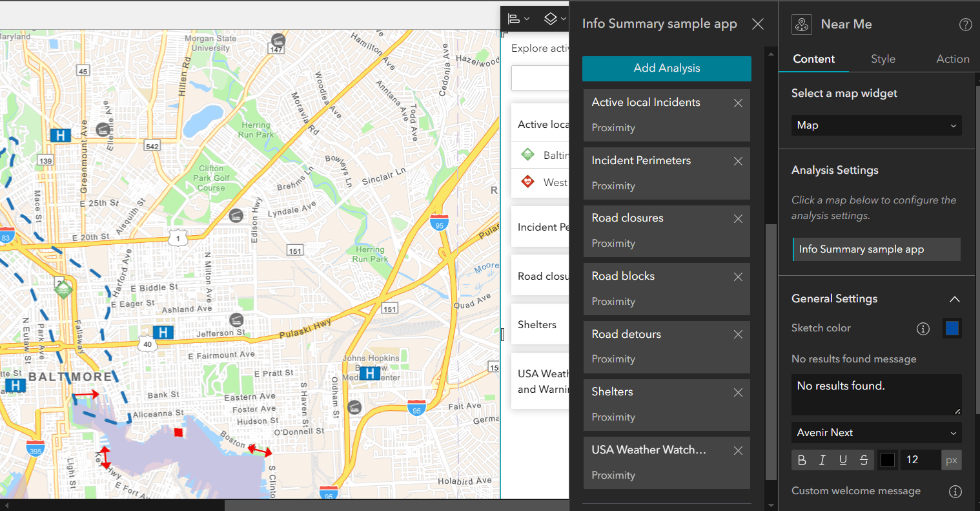Viewport: 980px width, 511px height.
Task: Remove the Incident Perimeters analysis
Action: click(738, 162)
